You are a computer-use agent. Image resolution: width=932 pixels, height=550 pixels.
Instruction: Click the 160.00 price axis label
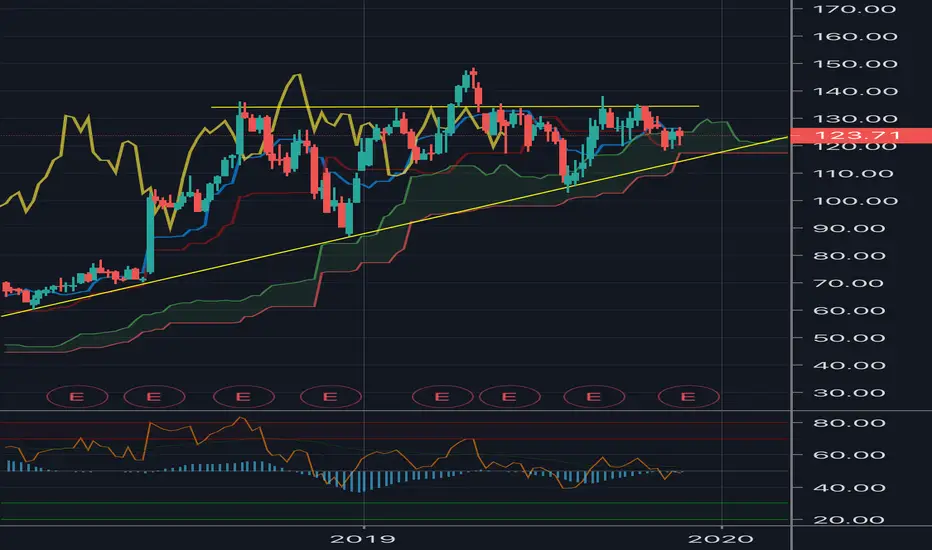[x=854, y=36]
